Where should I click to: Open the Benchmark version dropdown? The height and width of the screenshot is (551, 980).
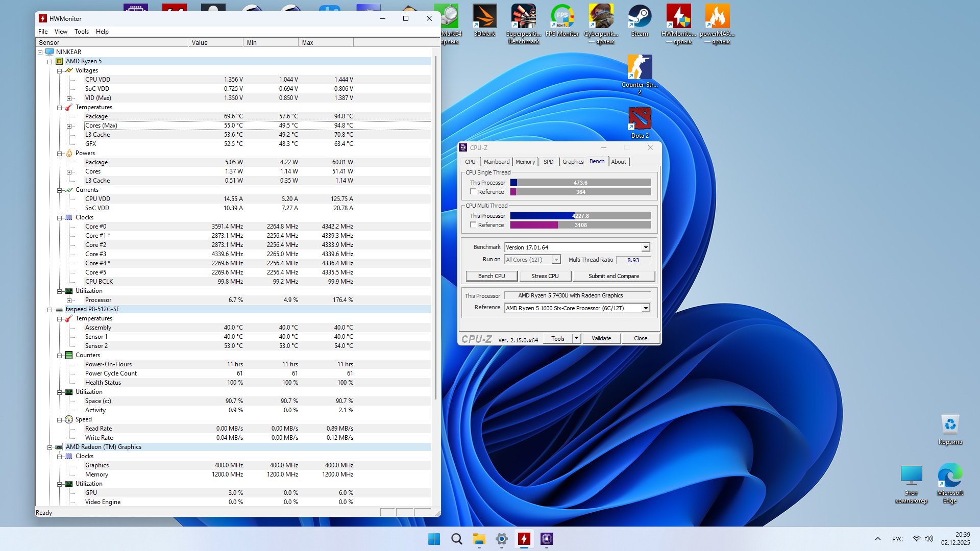point(646,247)
